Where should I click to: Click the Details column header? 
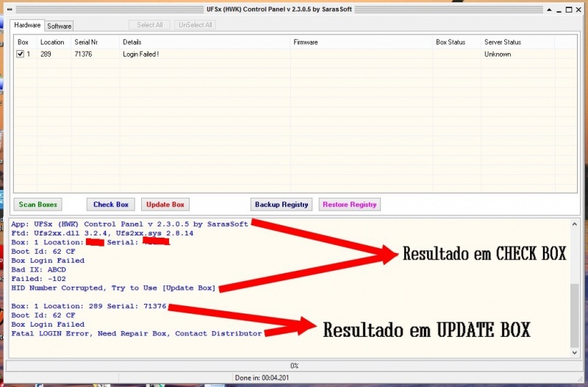[x=205, y=42]
